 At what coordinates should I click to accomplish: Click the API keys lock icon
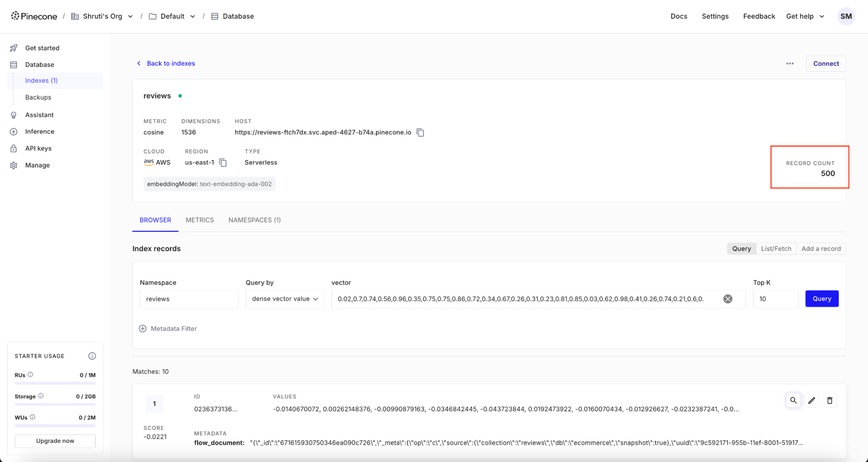pyautogui.click(x=13, y=149)
